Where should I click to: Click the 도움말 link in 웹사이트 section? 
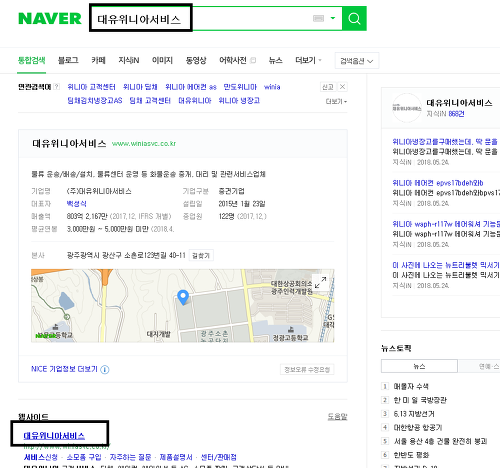pos(337,416)
